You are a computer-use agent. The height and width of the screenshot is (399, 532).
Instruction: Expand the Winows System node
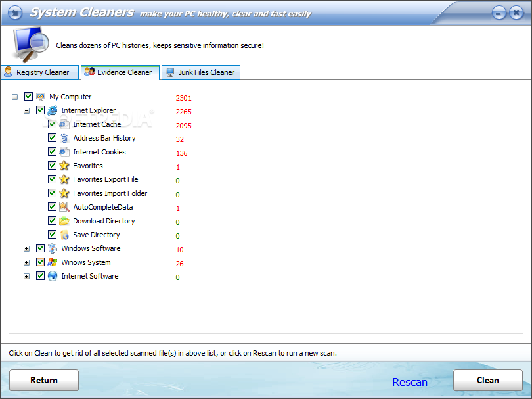(x=26, y=262)
